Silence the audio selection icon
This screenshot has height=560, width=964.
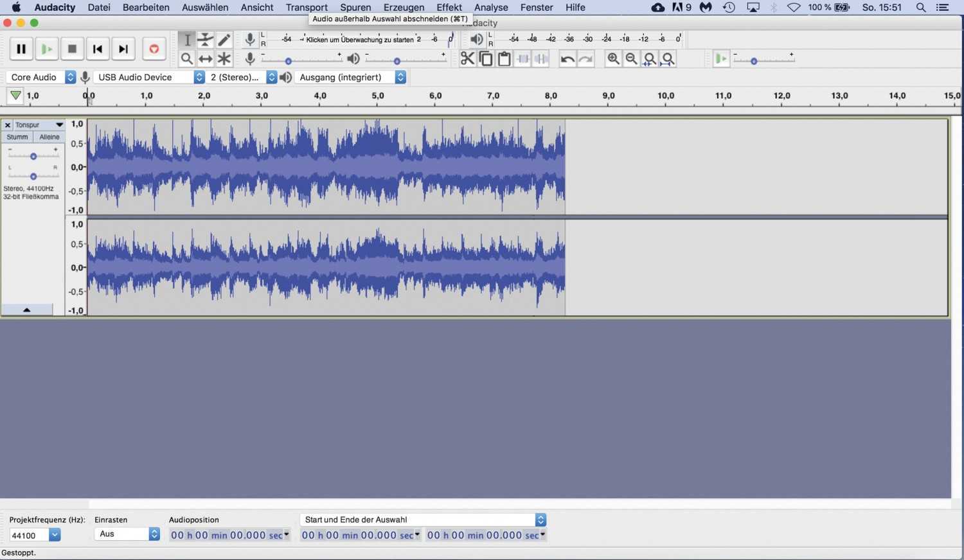(541, 59)
